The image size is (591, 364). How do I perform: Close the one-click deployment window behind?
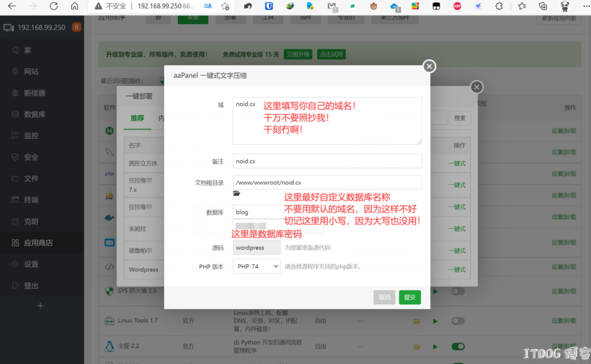tap(476, 87)
